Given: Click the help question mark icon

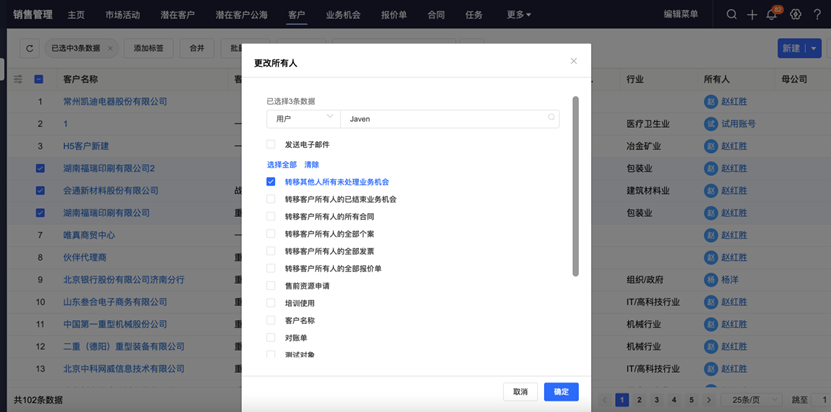Looking at the screenshot, I should pos(819,15).
